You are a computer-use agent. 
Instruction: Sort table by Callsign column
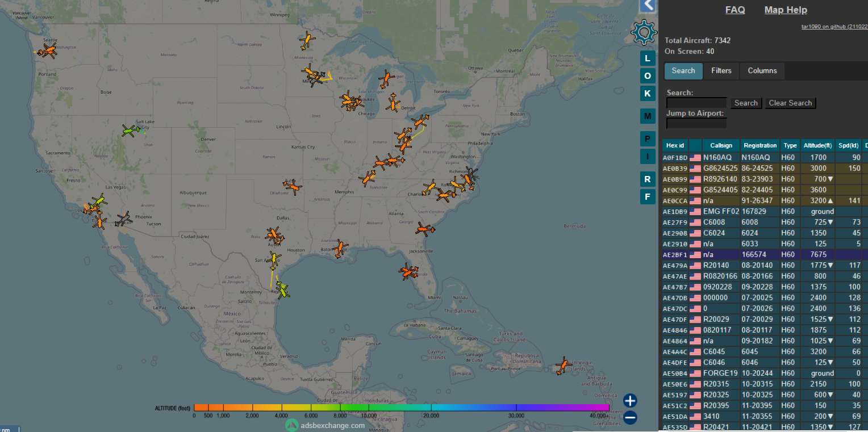point(721,145)
